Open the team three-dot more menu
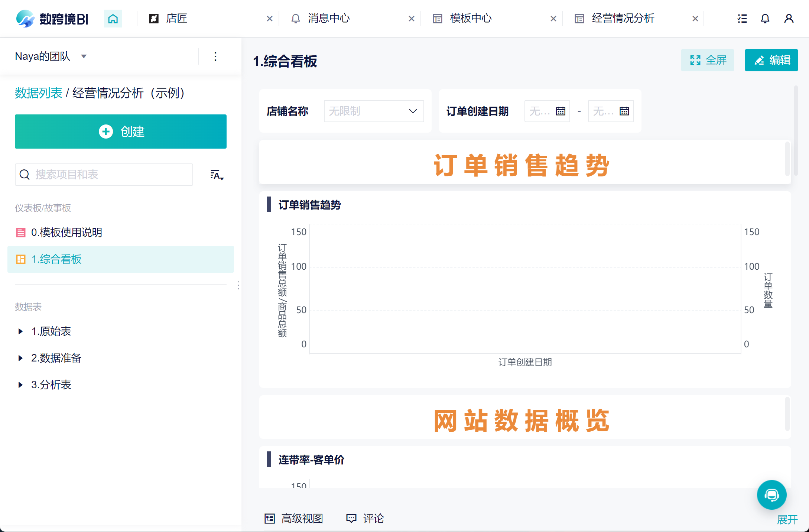 coord(215,56)
